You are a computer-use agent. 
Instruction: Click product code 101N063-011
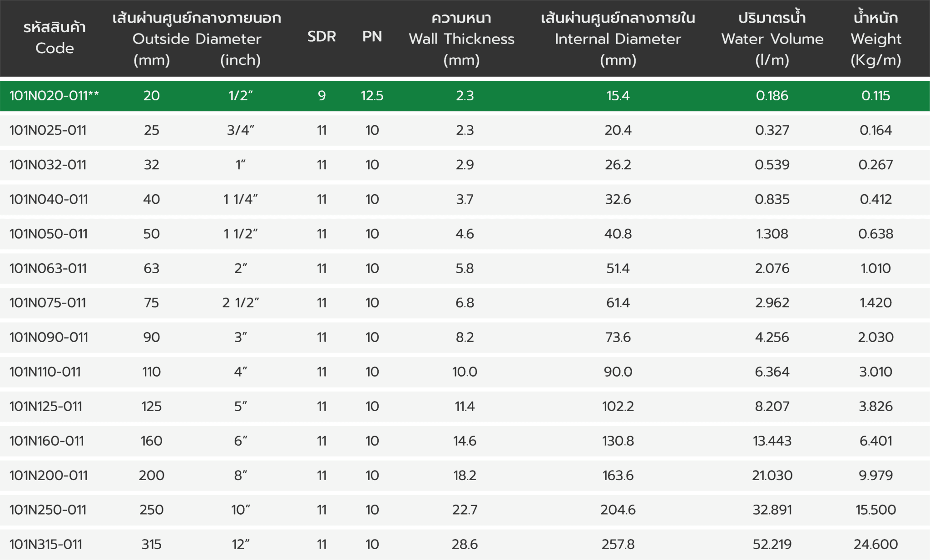pyautogui.click(x=48, y=268)
